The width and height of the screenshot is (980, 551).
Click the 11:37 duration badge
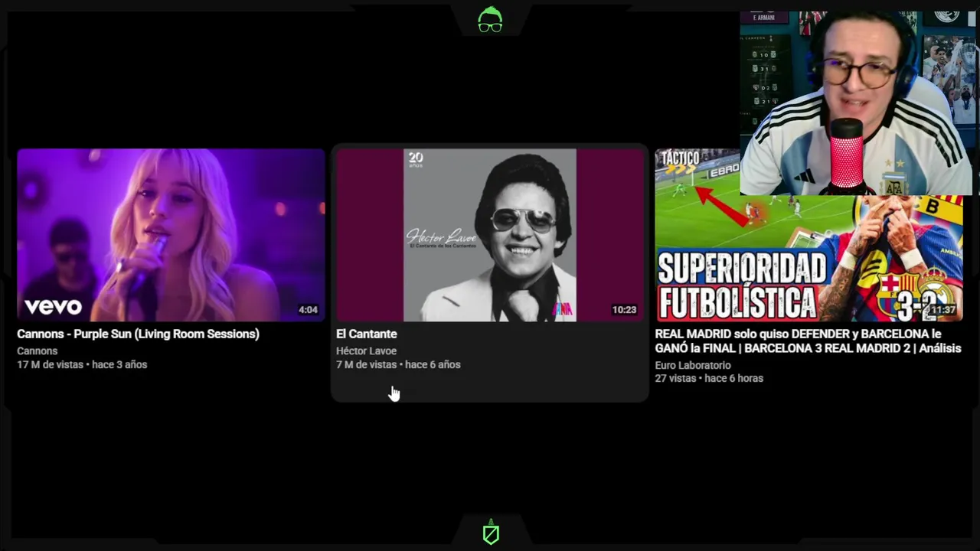pyautogui.click(x=942, y=310)
